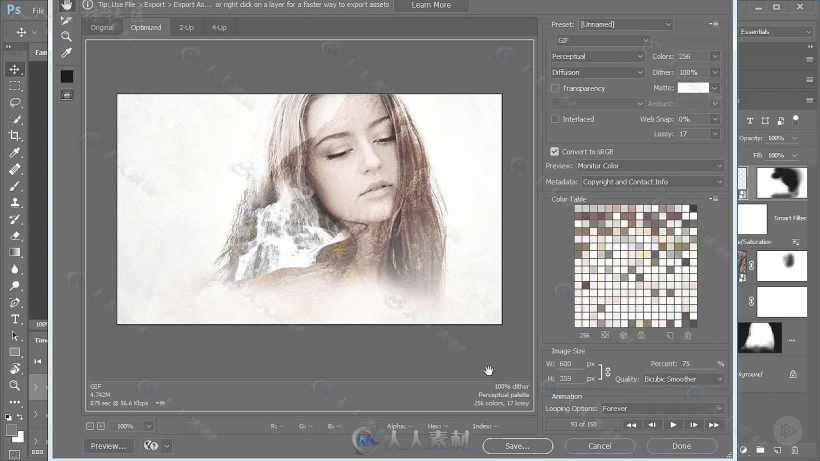
Task: Select Photoshop Move tool
Action: (15, 70)
